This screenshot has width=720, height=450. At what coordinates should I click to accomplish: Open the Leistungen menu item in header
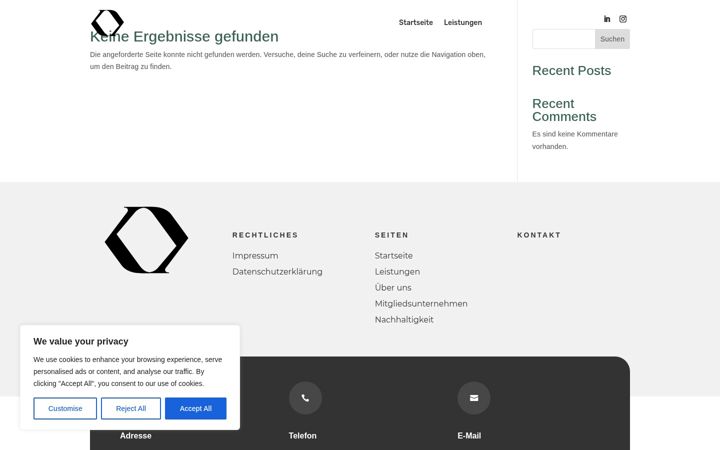(463, 22)
